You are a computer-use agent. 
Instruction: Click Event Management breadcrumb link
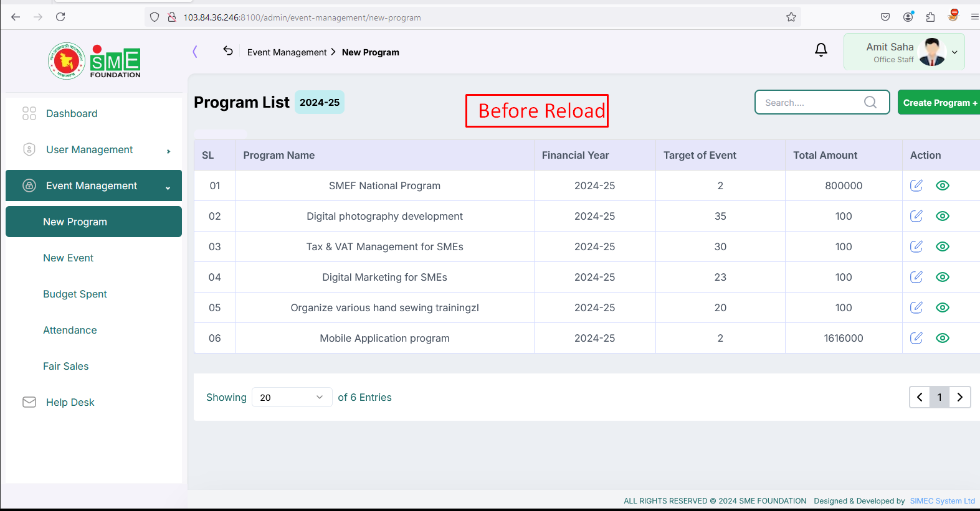click(287, 52)
